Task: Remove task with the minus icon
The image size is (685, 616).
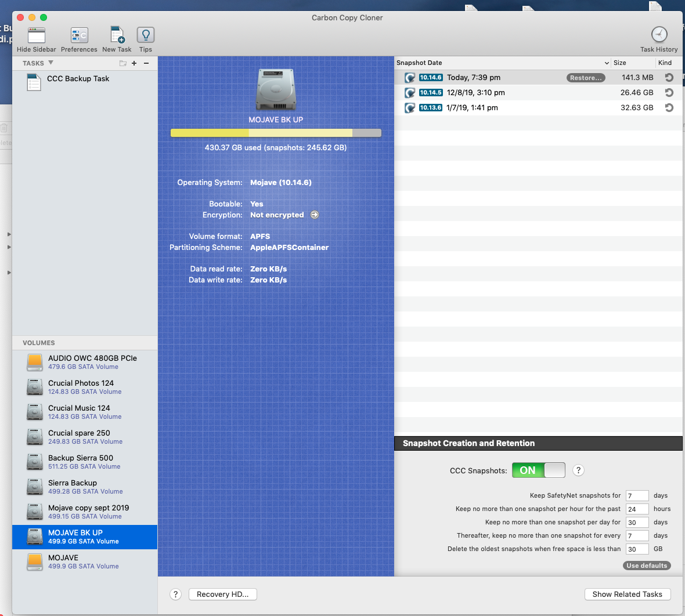Action: click(146, 63)
